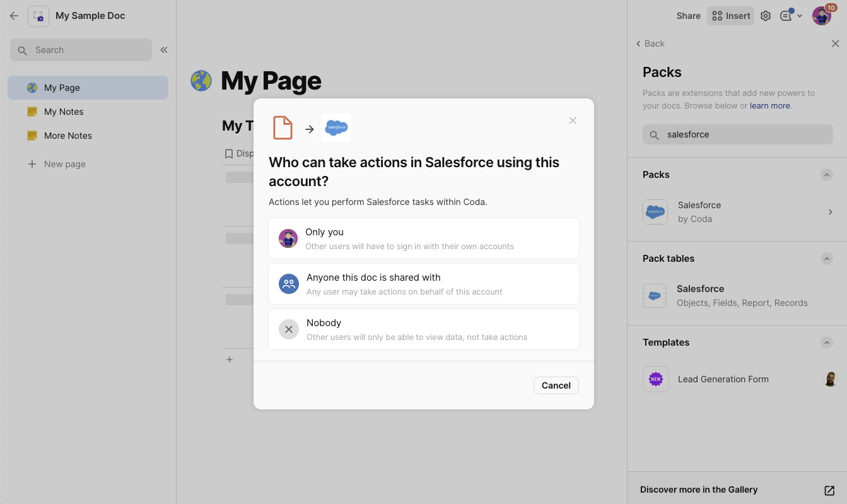Open doc settings gear icon
The height and width of the screenshot is (504, 847).
point(766,16)
